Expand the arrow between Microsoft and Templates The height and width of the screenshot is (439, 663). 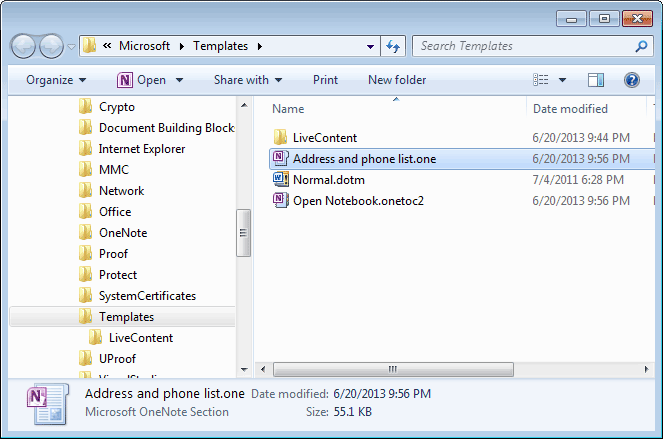[x=182, y=46]
